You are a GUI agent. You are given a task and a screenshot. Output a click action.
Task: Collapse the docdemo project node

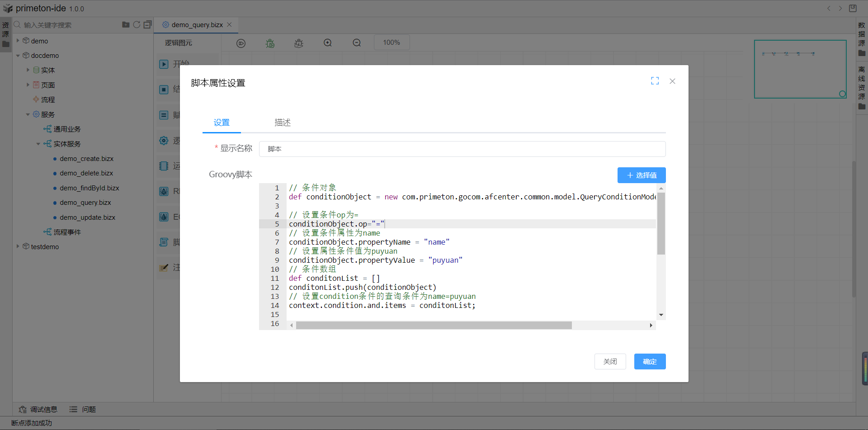pos(18,56)
